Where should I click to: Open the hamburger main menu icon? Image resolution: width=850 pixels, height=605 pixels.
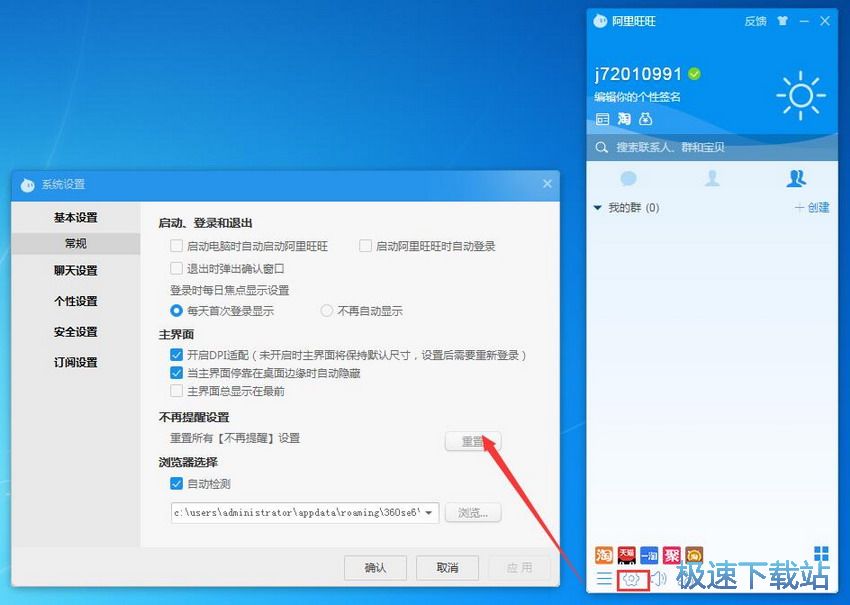pyautogui.click(x=604, y=578)
